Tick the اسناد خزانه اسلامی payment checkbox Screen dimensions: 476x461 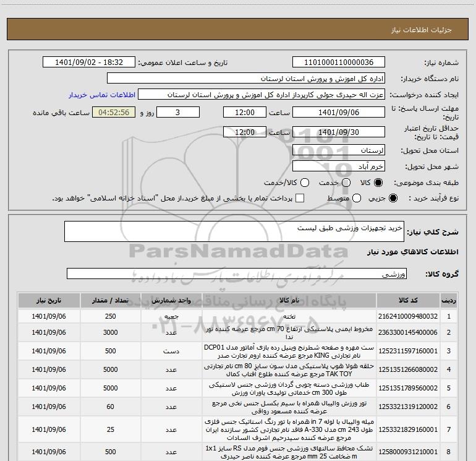point(300,198)
